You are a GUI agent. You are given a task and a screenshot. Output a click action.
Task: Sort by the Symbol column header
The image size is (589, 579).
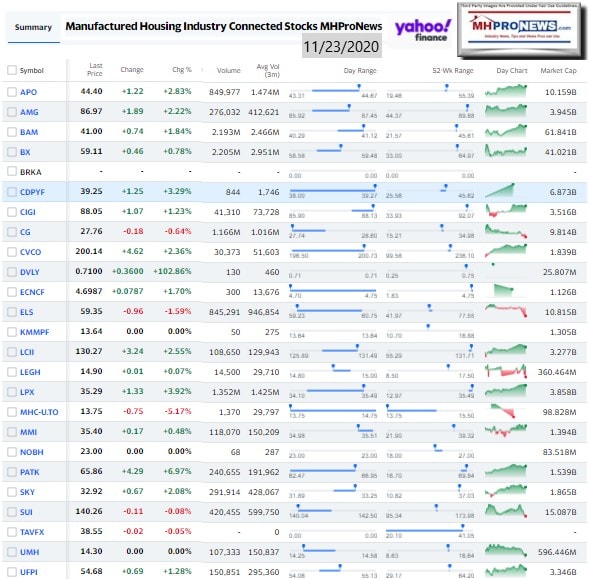[32, 70]
